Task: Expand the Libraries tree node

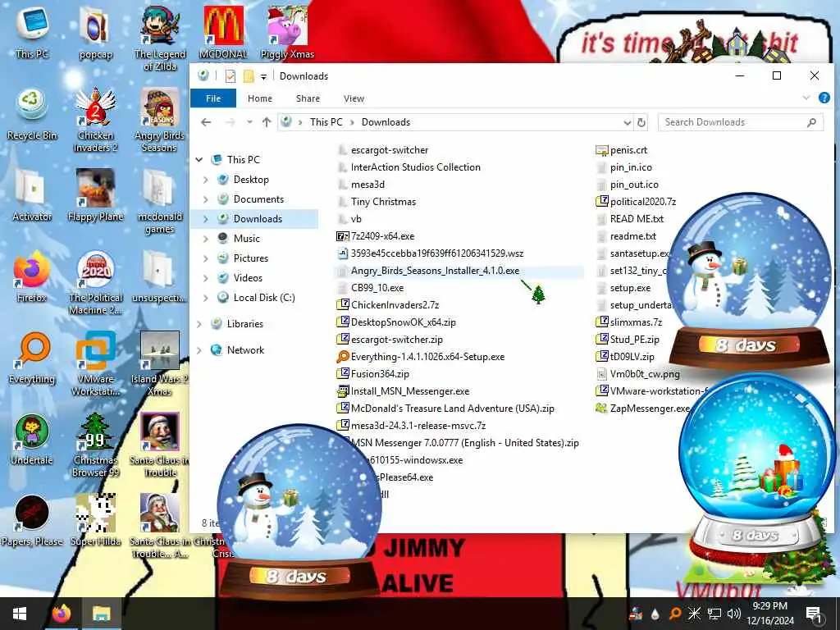Action: point(199,324)
